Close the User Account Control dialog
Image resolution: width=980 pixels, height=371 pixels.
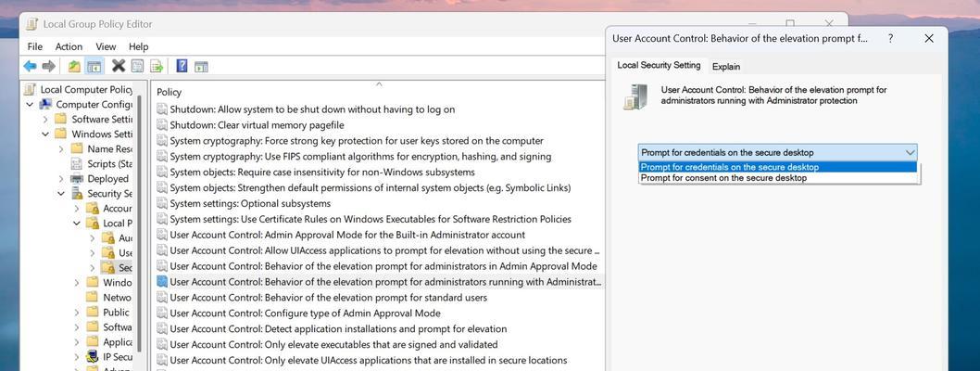pyautogui.click(x=929, y=38)
